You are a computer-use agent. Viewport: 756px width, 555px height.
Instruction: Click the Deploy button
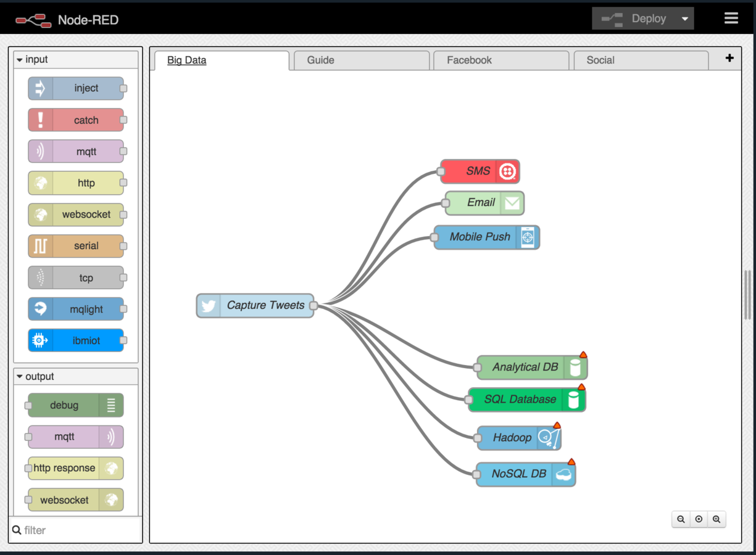pyautogui.click(x=634, y=18)
